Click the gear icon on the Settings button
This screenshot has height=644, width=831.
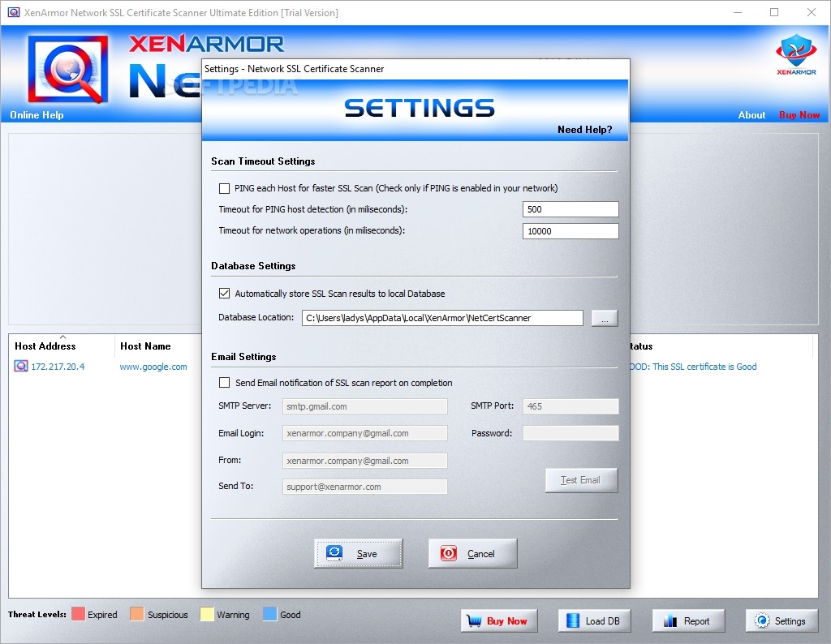pyautogui.click(x=762, y=620)
